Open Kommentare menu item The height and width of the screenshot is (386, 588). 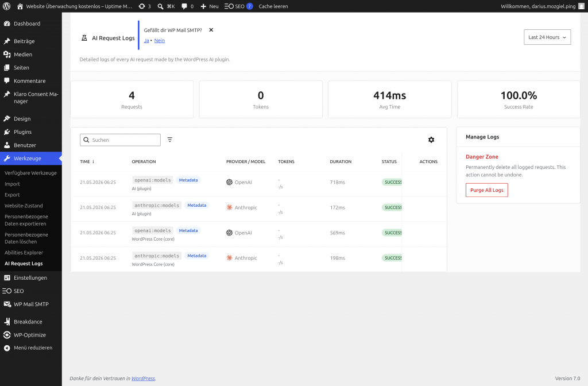point(31,80)
